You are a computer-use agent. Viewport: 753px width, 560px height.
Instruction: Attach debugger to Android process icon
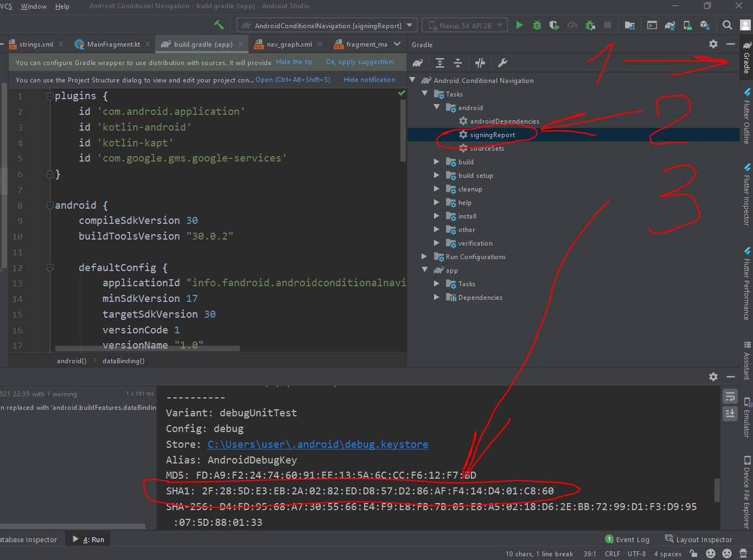(x=590, y=25)
